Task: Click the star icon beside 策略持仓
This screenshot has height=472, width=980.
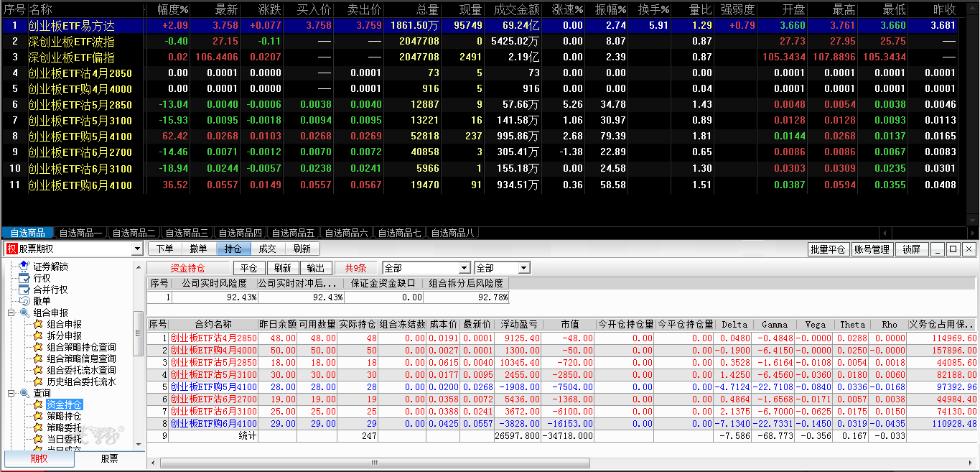Action: tap(38, 416)
